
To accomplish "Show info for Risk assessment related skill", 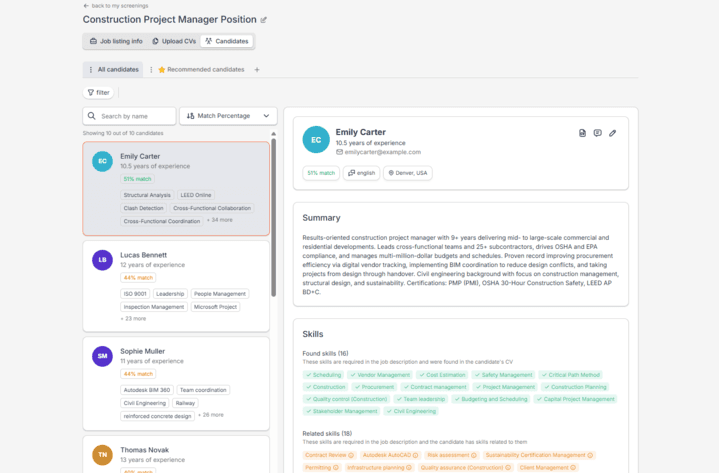I will (474, 456).
